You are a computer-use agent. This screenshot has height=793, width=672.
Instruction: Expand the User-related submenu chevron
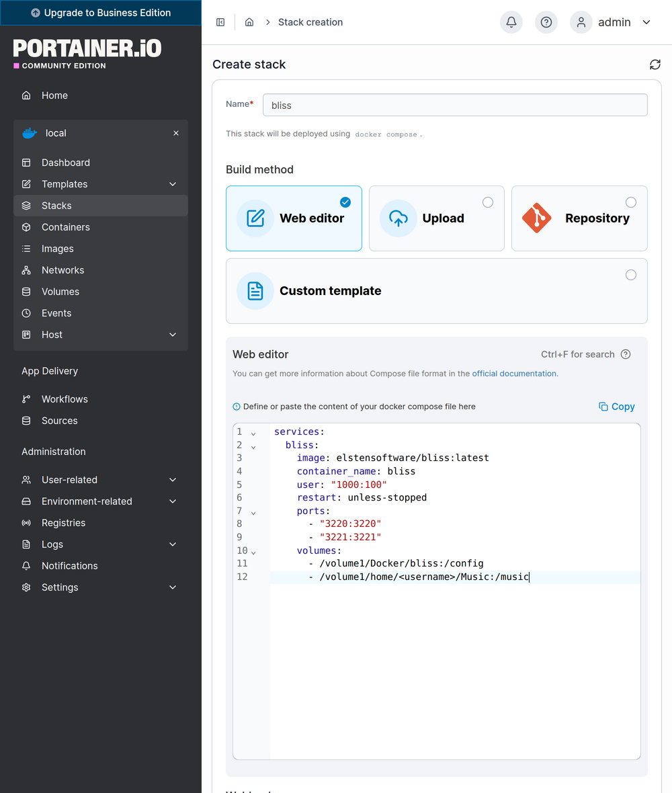[173, 480]
